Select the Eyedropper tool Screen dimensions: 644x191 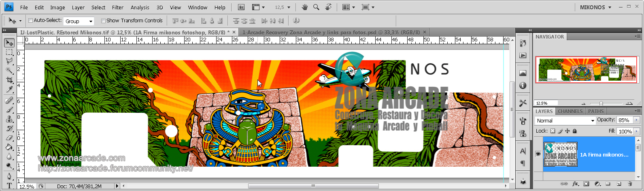(9, 90)
